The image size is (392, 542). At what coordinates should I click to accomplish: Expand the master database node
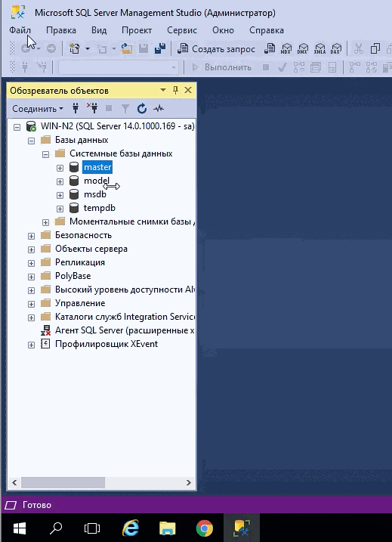coord(60,168)
